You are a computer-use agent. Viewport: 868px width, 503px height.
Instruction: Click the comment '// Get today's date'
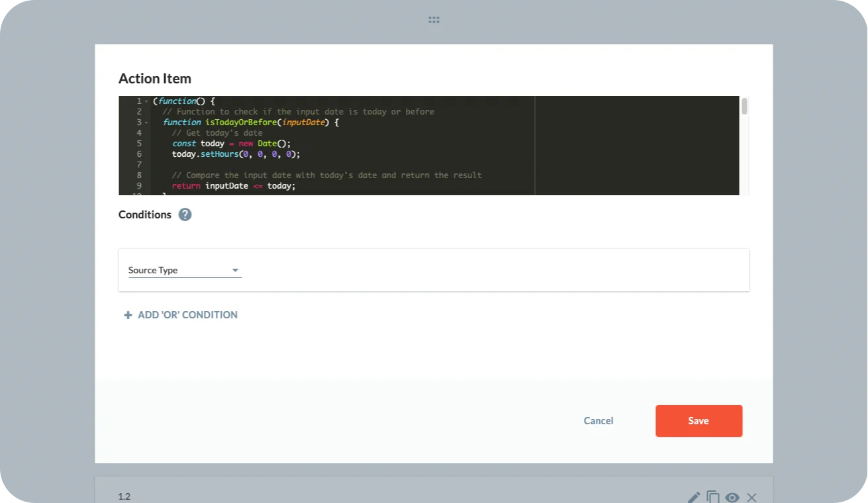pyautogui.click(x=217, y=133)
